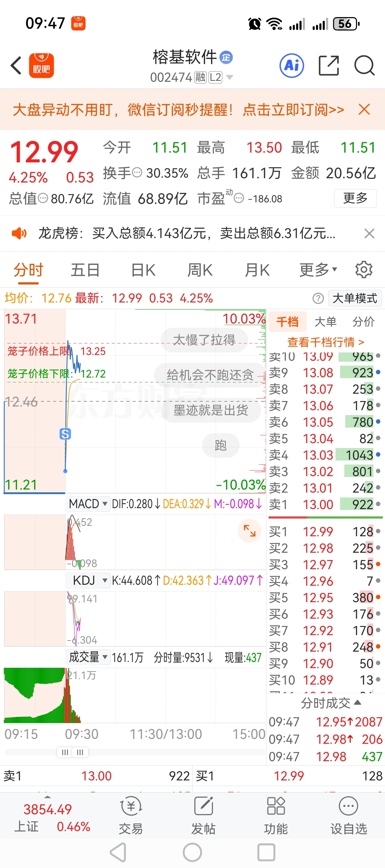Image resolution: width=385 pixels, height=868 pixels.
Task: Open the 龙虎榜 news headline
Action: pyautogui.click(x=187, y=233)
